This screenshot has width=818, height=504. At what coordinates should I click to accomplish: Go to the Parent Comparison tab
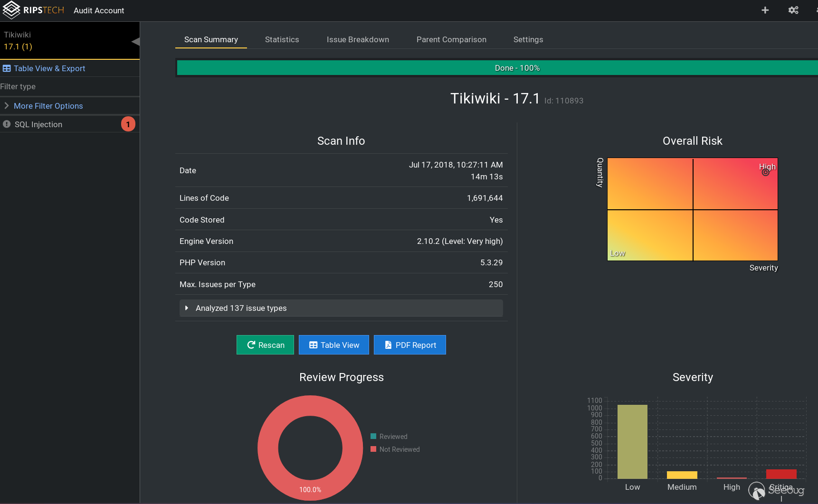tap(451, 39)
